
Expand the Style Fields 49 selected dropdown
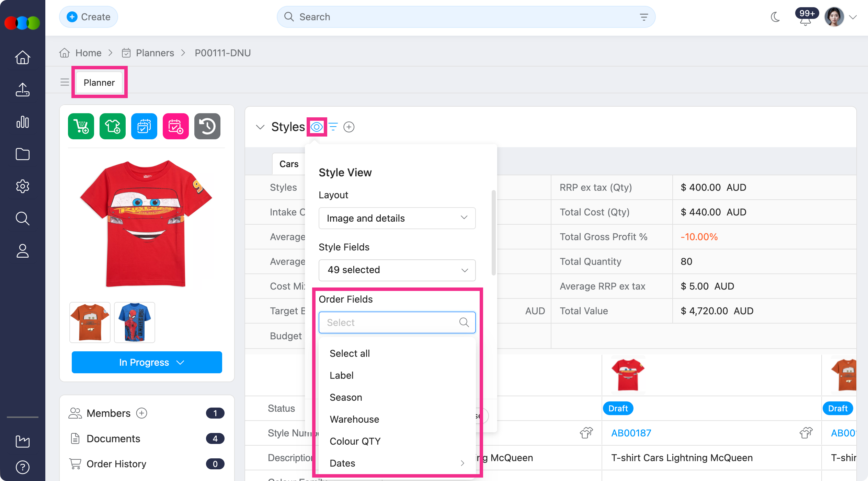pyautogui.click(x=397, y=270)
